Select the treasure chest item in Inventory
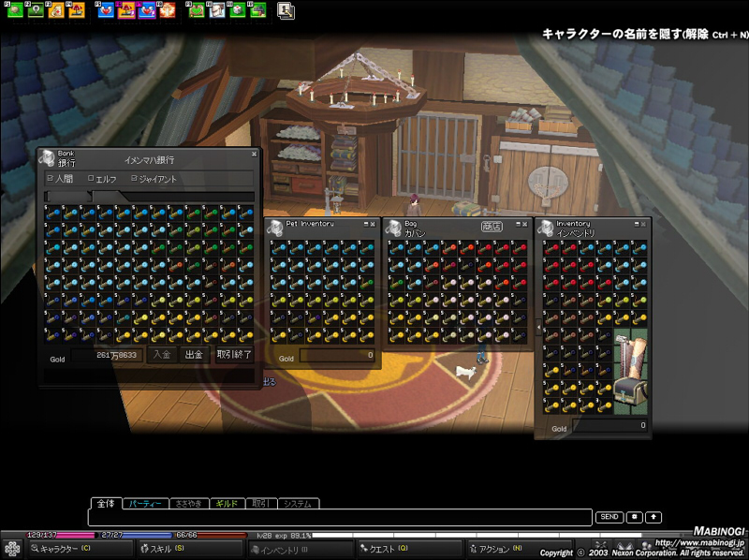 (x=630, y=391)
